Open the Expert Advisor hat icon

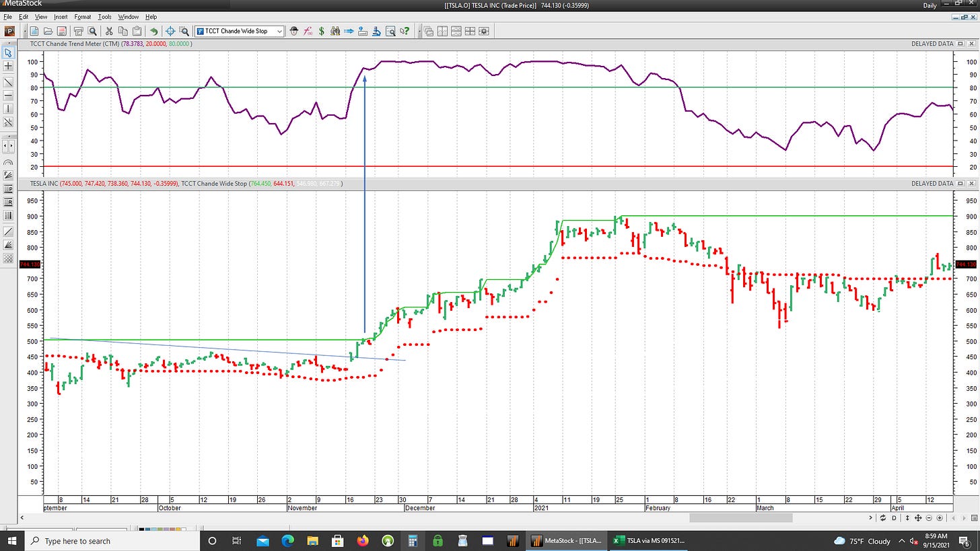coord(293,31)
